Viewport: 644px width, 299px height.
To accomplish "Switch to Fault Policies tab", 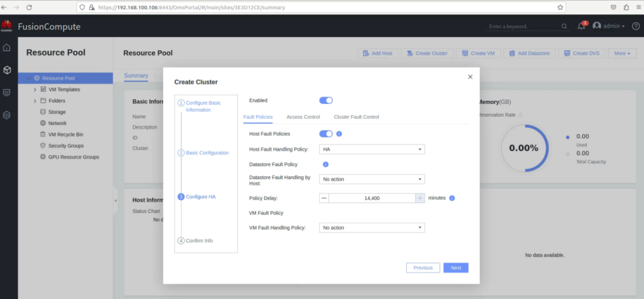I will coord(258,117).
